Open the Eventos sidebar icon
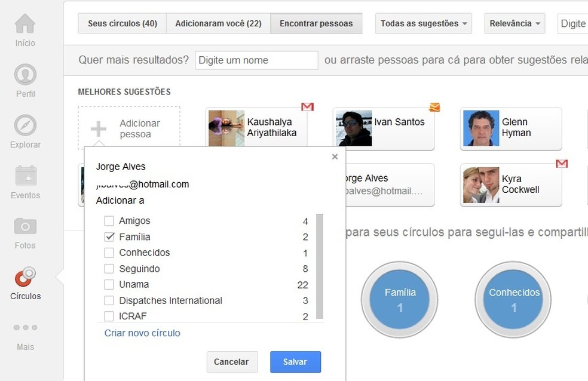 click(x=24, y=177)
